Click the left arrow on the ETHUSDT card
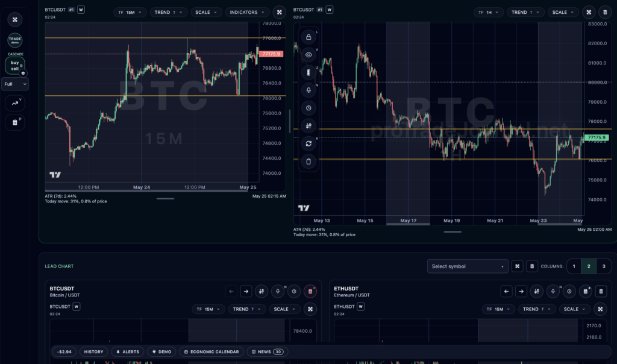Image resolution: width=617 pixels, height=364 pixels. tap(506, 292)
